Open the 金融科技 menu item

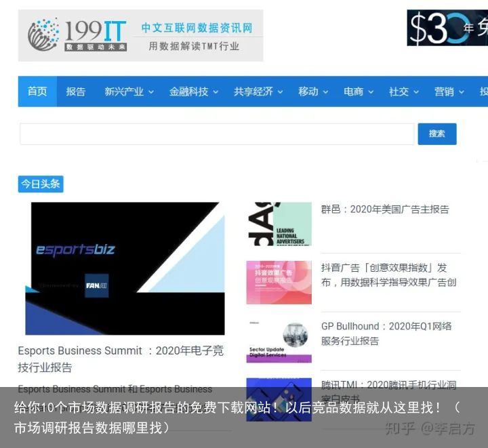click(188, 91)
